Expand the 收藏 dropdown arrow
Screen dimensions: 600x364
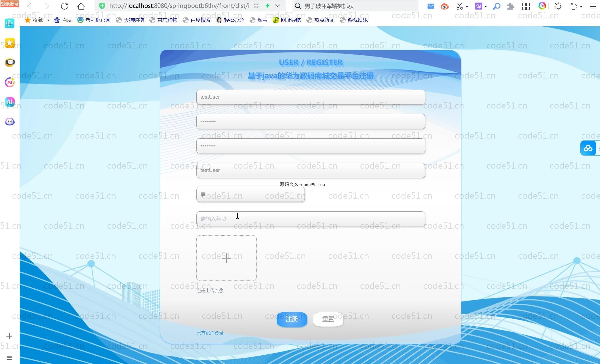48,20
